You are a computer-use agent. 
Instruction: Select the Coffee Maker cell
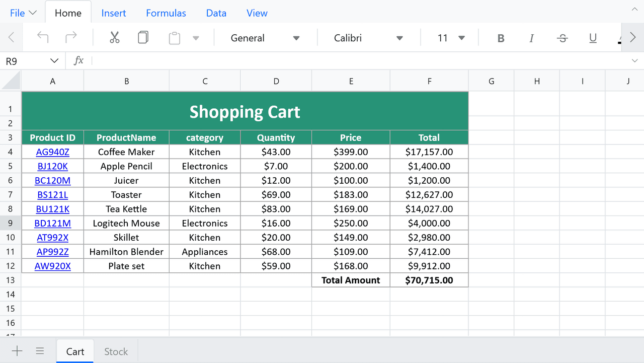(x=126, y=152)
